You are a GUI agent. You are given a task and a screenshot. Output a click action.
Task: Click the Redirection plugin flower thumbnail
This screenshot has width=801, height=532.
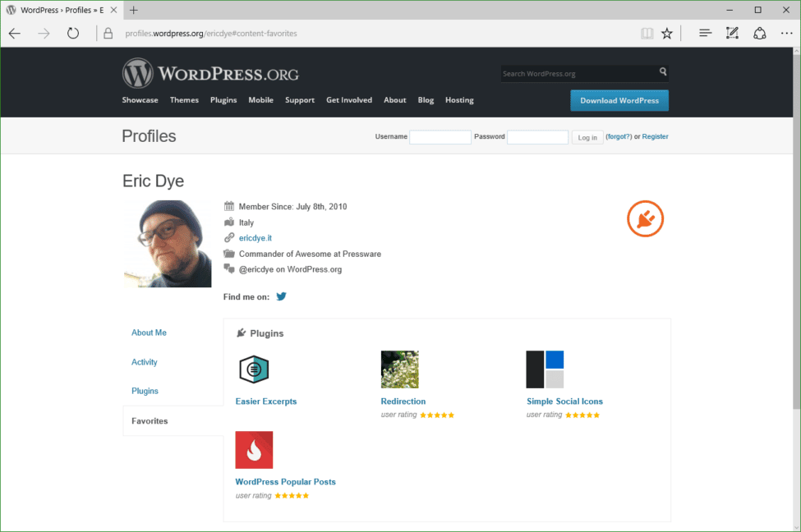pos(399,369)
